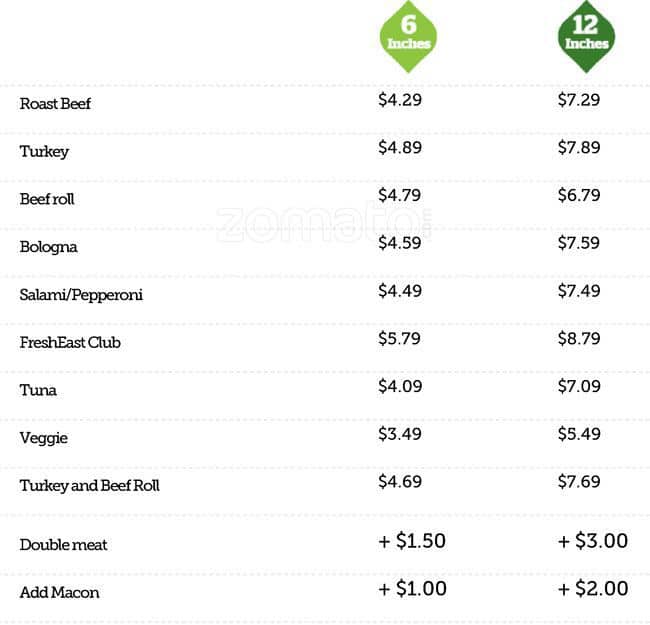Image resolution: width=650 pixels, height=625 pixels.
Task: Select the Roast Beef menu item
Action: coord(55,104)
